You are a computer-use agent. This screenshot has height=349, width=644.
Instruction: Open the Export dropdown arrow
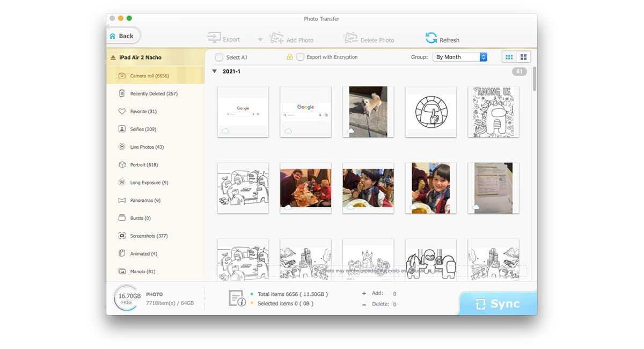tap(260, 40)
